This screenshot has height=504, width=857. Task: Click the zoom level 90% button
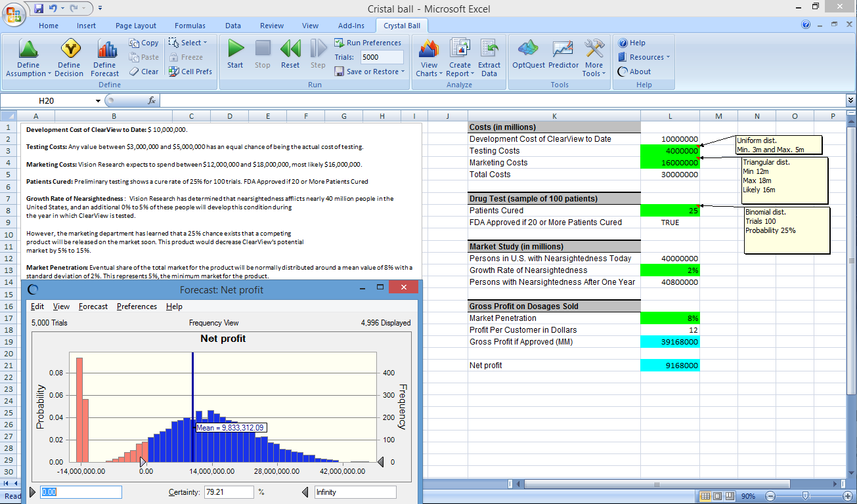pos(749,496)
